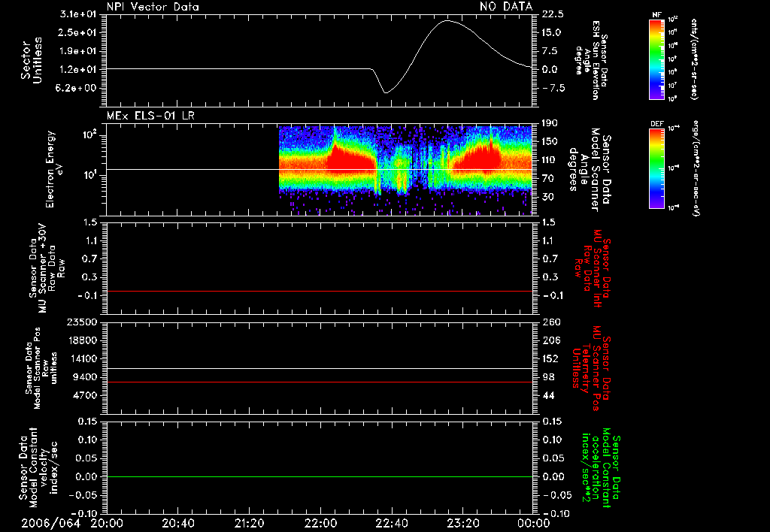
Task: Select the "NPI Vector Data" panel title
Action: point(153,7)
